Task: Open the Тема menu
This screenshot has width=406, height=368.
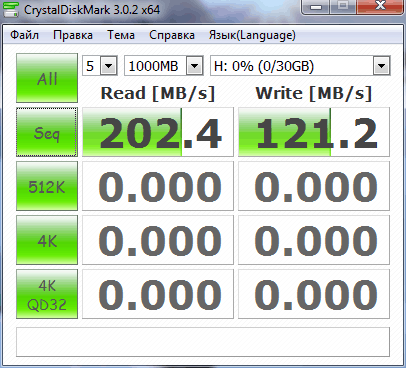Action: click(x=121, y=35)
